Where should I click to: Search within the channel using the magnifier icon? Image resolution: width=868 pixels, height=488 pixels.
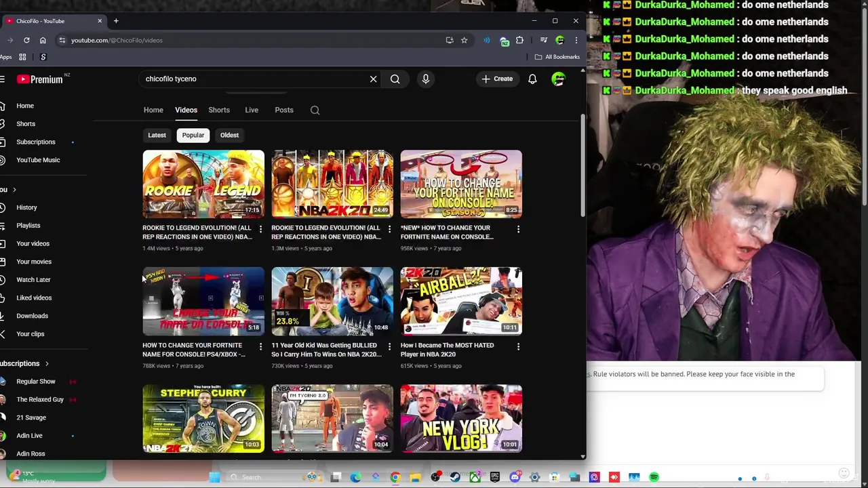315,110
